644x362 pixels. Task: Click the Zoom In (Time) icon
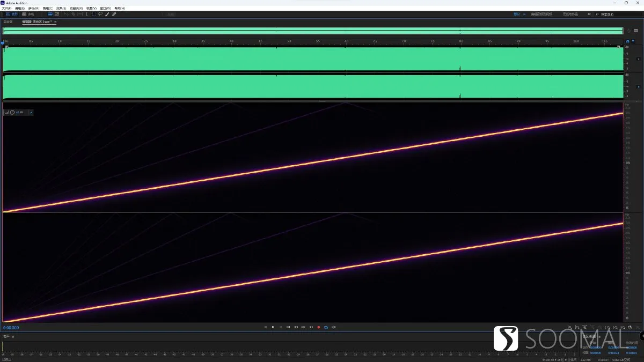[x=585, y=327]
